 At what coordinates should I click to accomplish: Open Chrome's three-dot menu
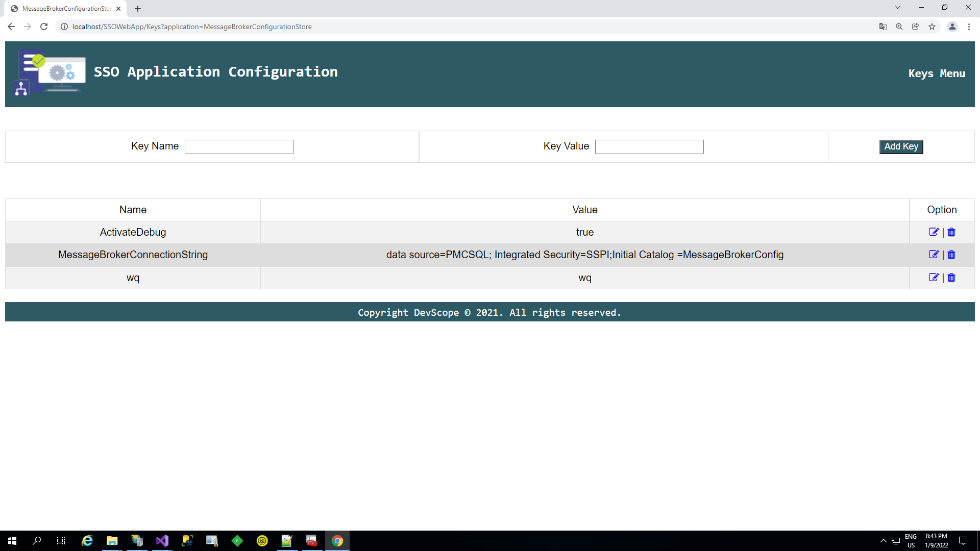click(x=969, y=27)
